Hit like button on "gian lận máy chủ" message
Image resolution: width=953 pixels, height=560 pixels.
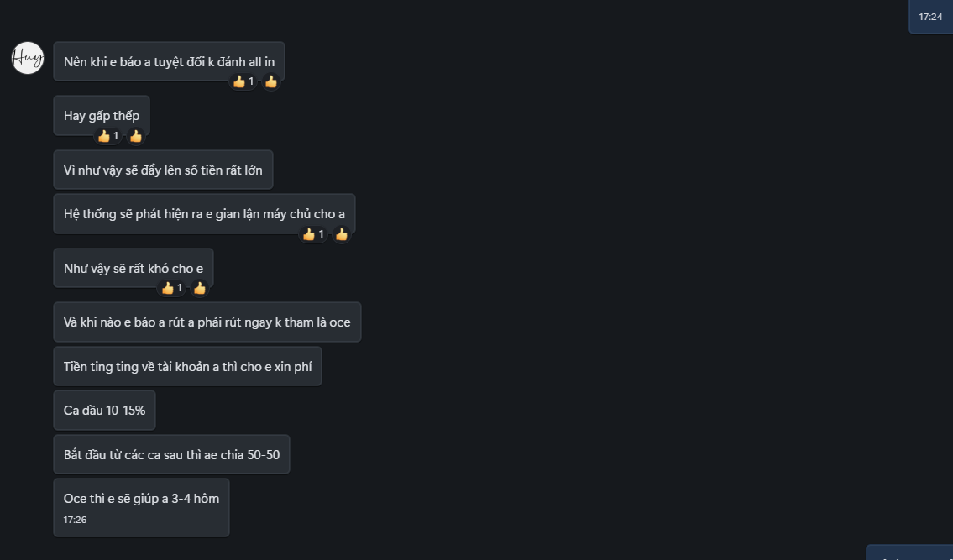click(x=342, y=234)
